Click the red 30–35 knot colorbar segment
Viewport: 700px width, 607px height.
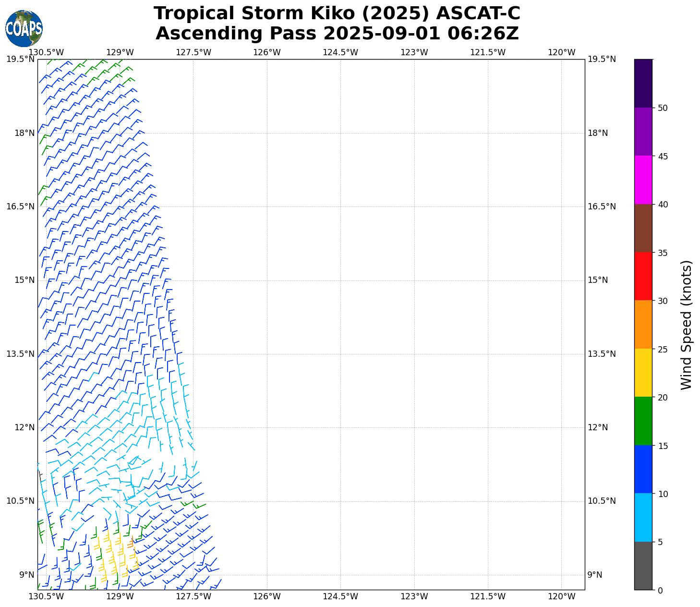pos(643,276)
